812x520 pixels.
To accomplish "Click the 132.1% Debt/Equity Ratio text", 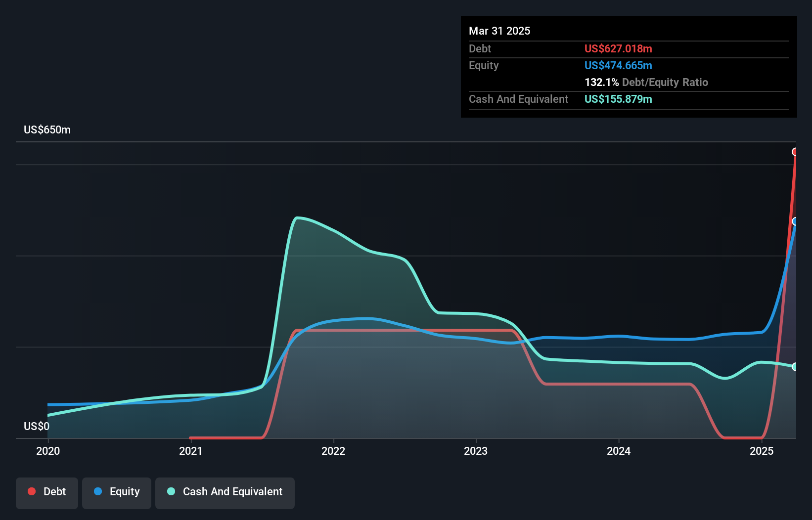I will click(646, 82).
